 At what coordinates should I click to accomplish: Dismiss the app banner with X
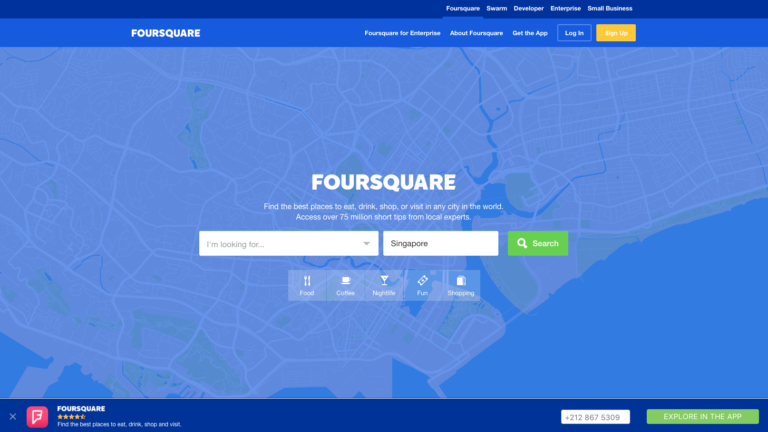click(13, 417)
